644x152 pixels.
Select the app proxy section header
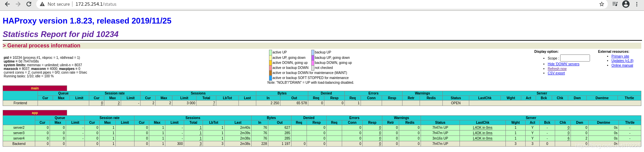coord(35,113)
